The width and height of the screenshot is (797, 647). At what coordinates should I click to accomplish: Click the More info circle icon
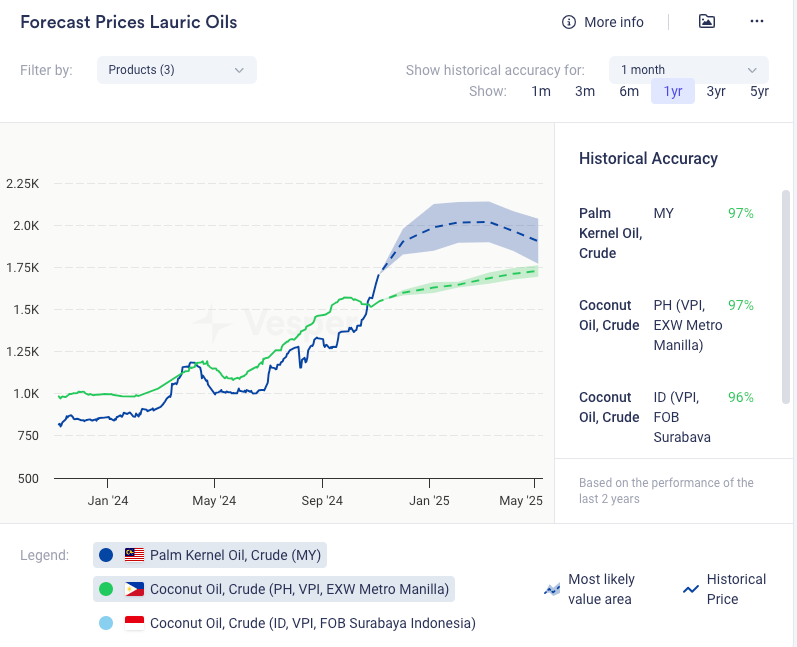click(569, 22)
